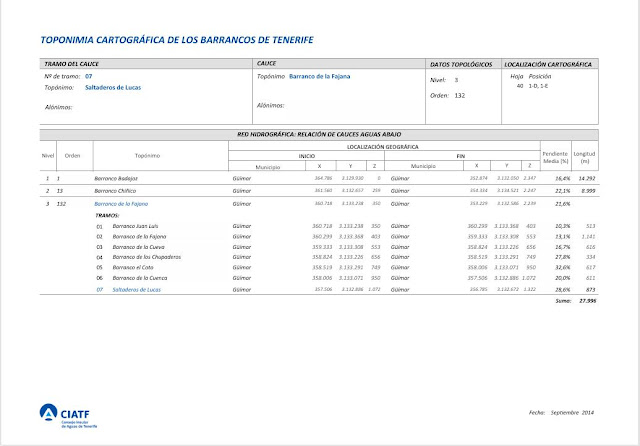Click pendiente '32,6%' in Barranco el Coto row
The width and height of the screenshot is (640, 446).
click(x=562, y=268)
